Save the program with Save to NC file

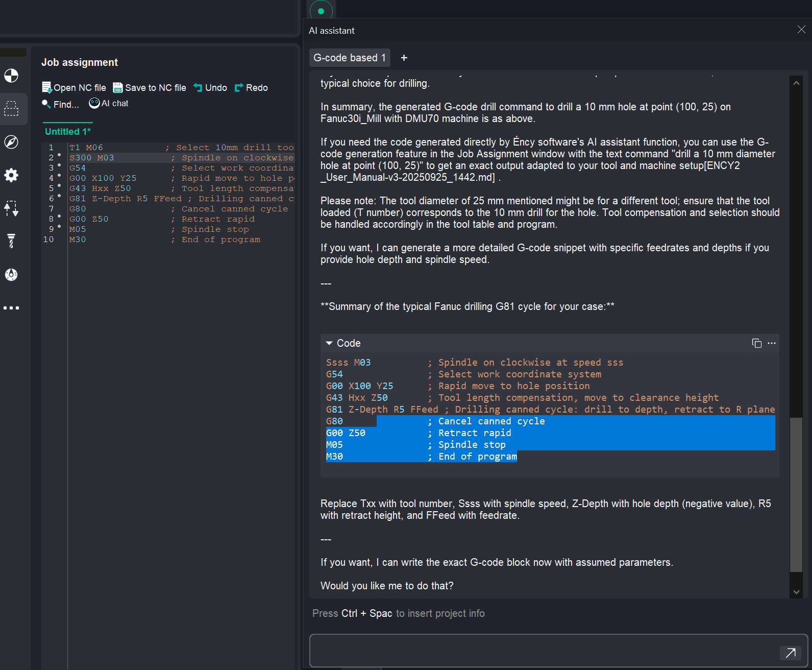tap(150, 88)
